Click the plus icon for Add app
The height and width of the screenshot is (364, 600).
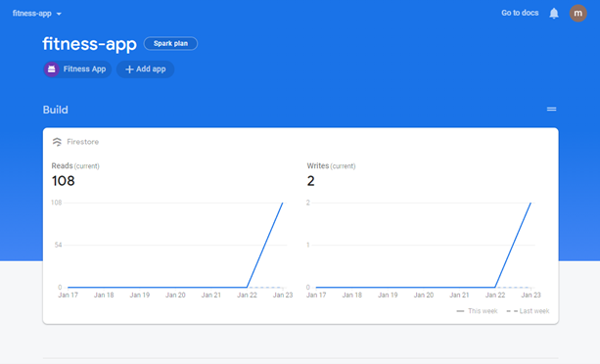(129, 69)
